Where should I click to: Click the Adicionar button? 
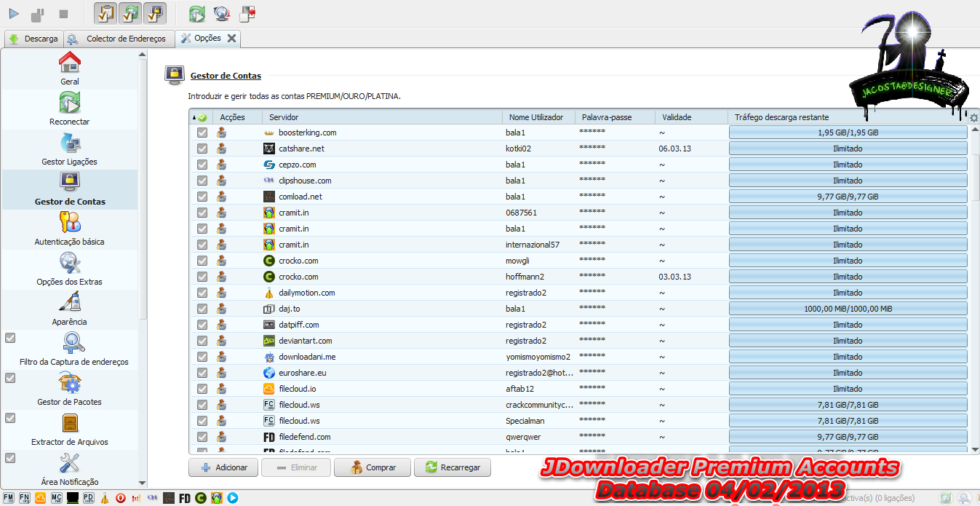[x=223, y=467]
